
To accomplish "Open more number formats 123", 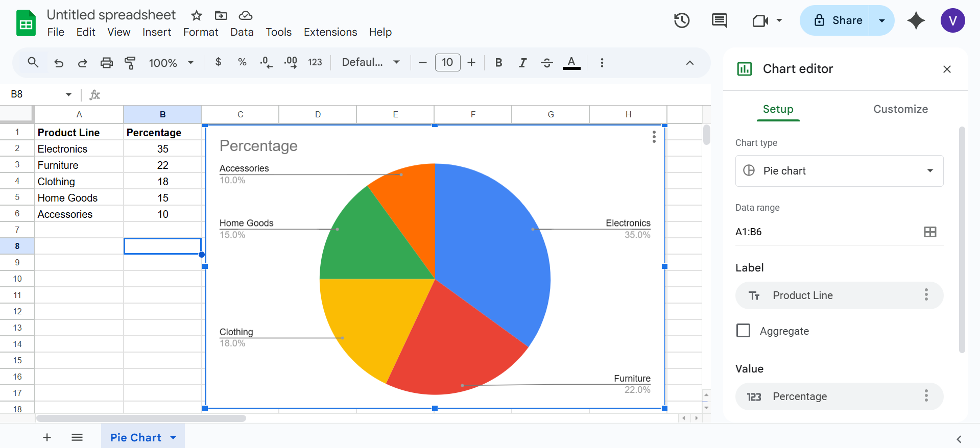I will click(x=315, y=62).
